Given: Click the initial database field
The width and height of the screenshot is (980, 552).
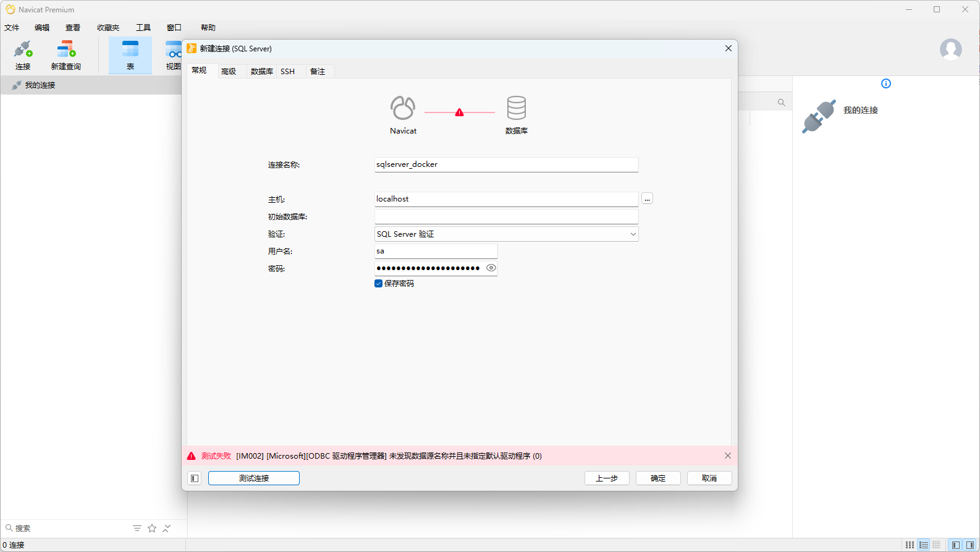Looking at the screenshot, I should pyautogui.click(x=506, y=216).
